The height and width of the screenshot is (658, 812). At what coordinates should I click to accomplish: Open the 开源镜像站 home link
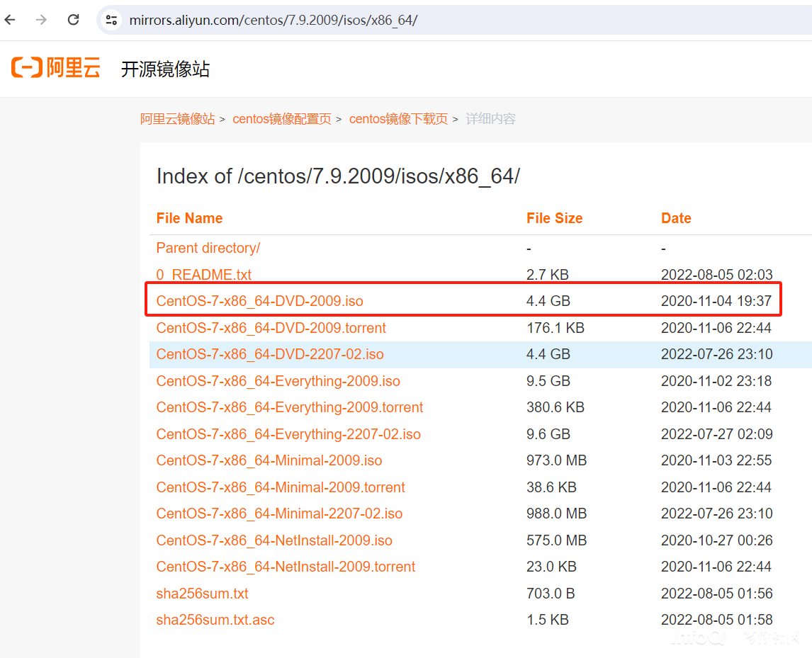165,69
